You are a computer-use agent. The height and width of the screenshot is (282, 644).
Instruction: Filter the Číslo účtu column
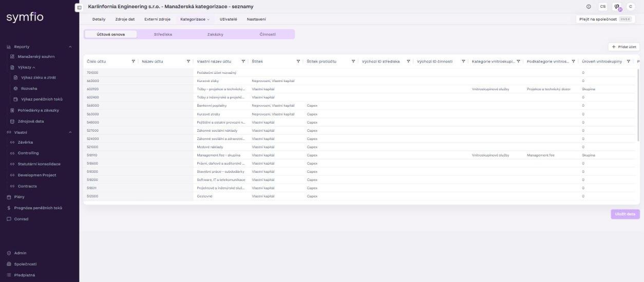point(134,62)
